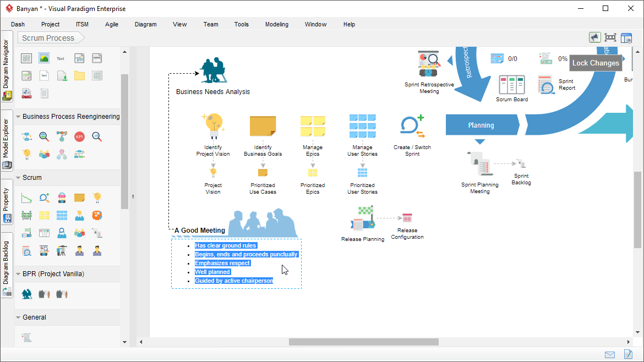Click the 'Has clear ground rules' bullet text
The image size is (644, 362).
226,245
